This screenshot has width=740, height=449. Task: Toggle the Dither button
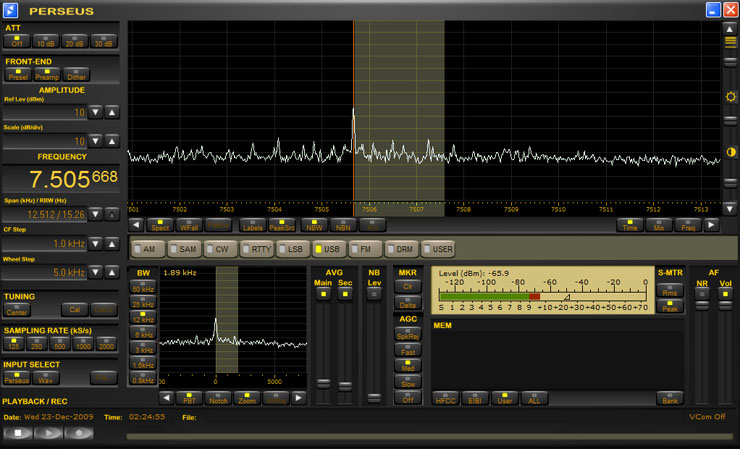(x=76, y=75)
